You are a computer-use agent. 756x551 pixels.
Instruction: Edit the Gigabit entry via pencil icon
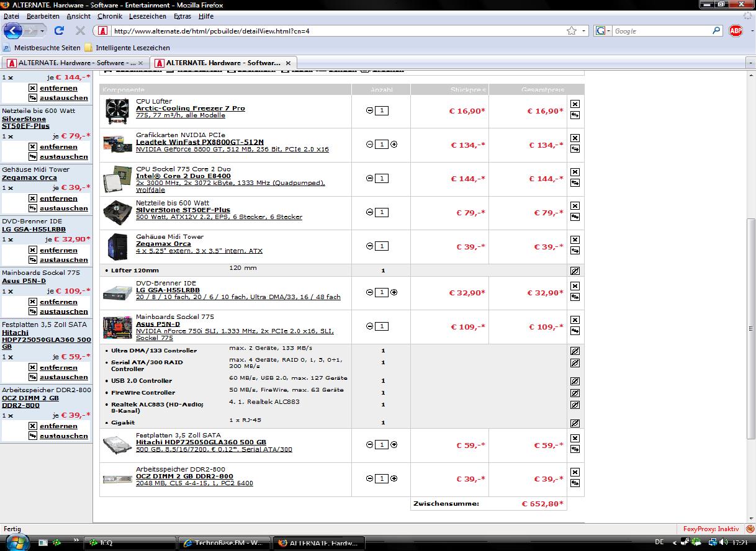pyautogui.click(x=575, y=423)
